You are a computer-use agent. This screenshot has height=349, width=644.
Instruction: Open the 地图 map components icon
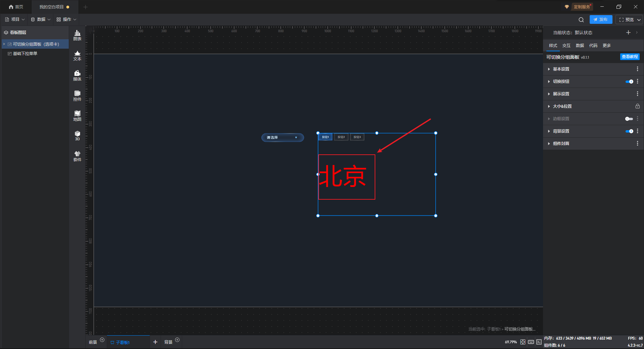pos(77,116)
